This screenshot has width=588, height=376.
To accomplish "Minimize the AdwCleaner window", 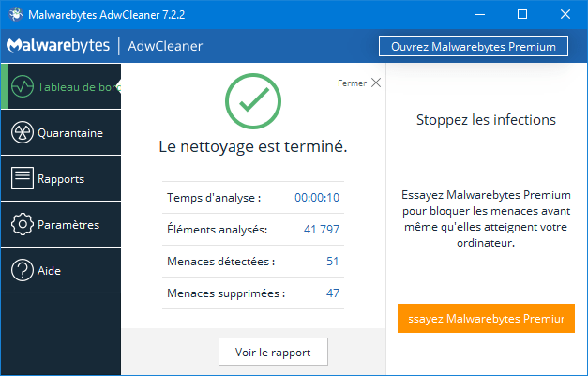I will tap(480, 15).
